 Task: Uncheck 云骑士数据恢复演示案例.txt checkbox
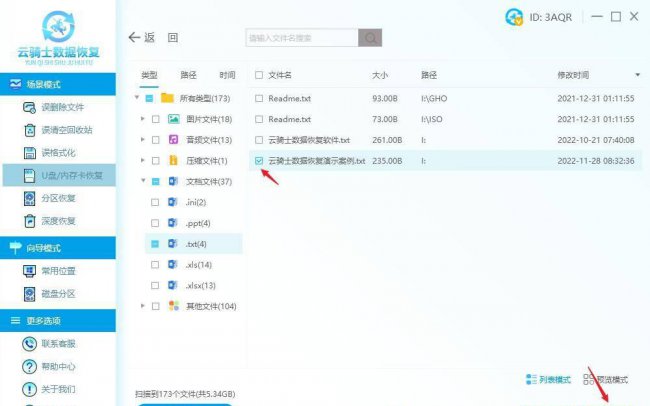259,160
